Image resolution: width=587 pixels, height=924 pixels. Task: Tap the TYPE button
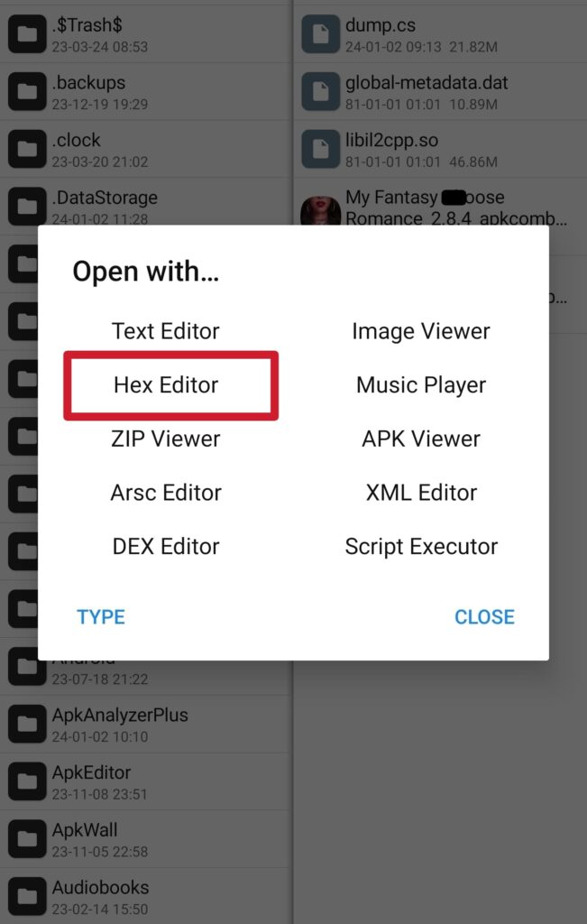coord(101,616)
